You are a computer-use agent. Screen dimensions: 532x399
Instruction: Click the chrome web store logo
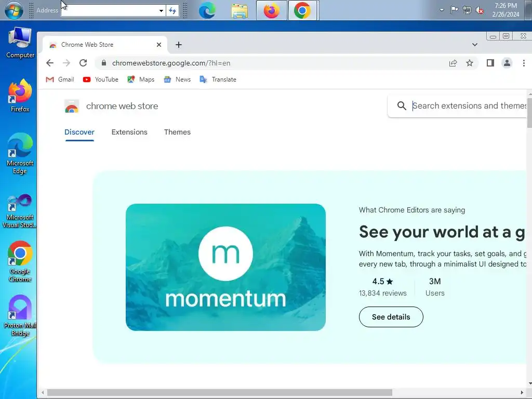(x=111, y=106)
